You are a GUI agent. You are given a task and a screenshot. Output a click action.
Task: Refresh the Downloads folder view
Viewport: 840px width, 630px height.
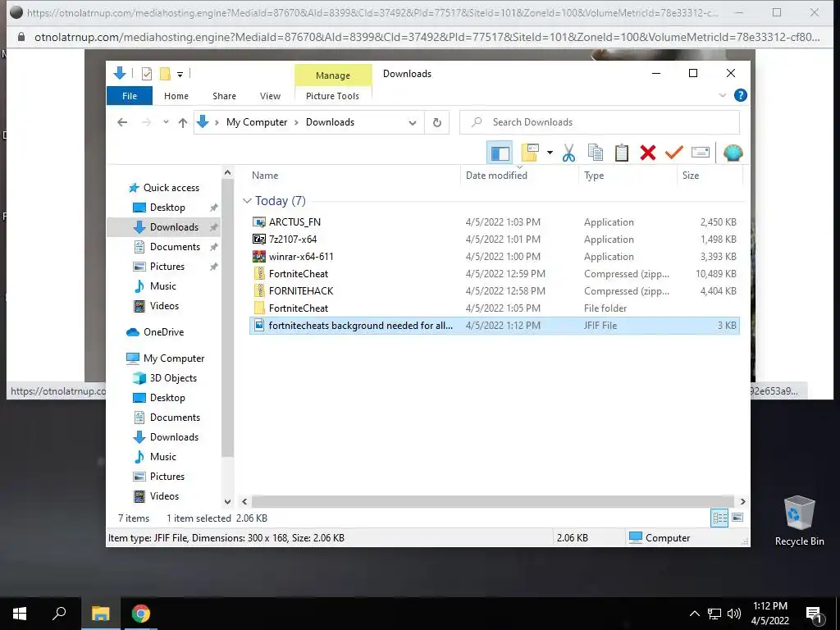437,122
